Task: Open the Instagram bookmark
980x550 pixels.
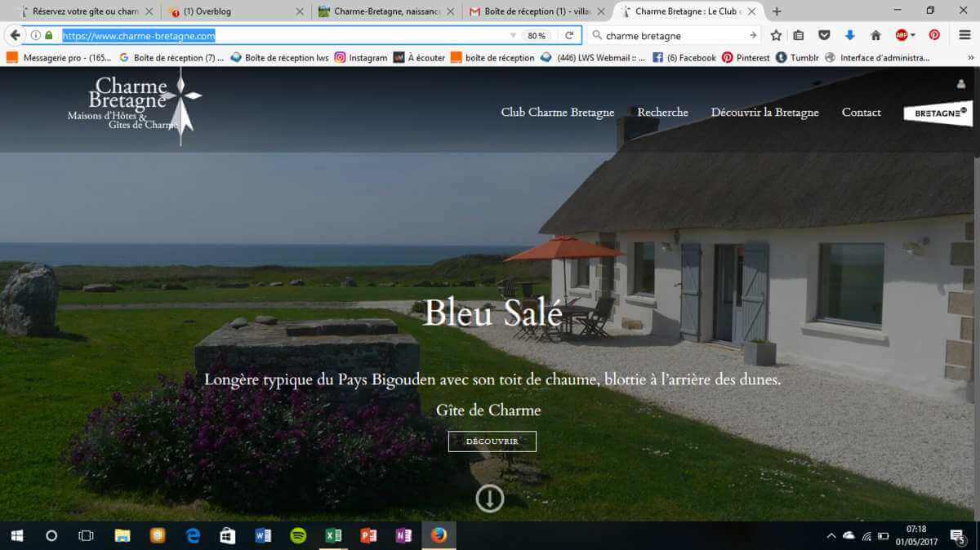Action: [x=361, y=58]
